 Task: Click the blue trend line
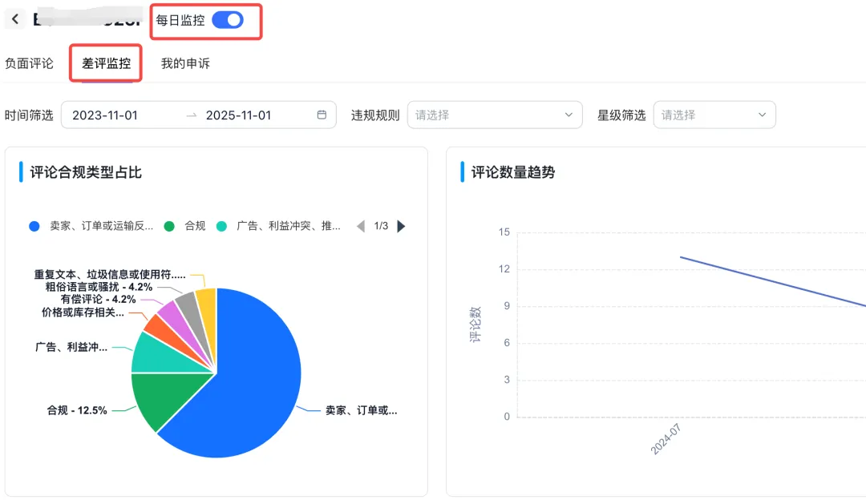coord(773,281)
